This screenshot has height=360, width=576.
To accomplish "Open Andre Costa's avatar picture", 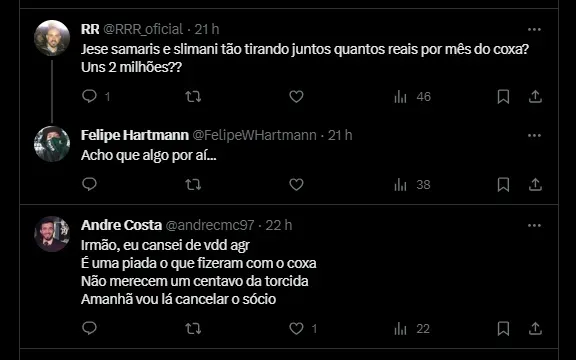I will pos(52,234).
